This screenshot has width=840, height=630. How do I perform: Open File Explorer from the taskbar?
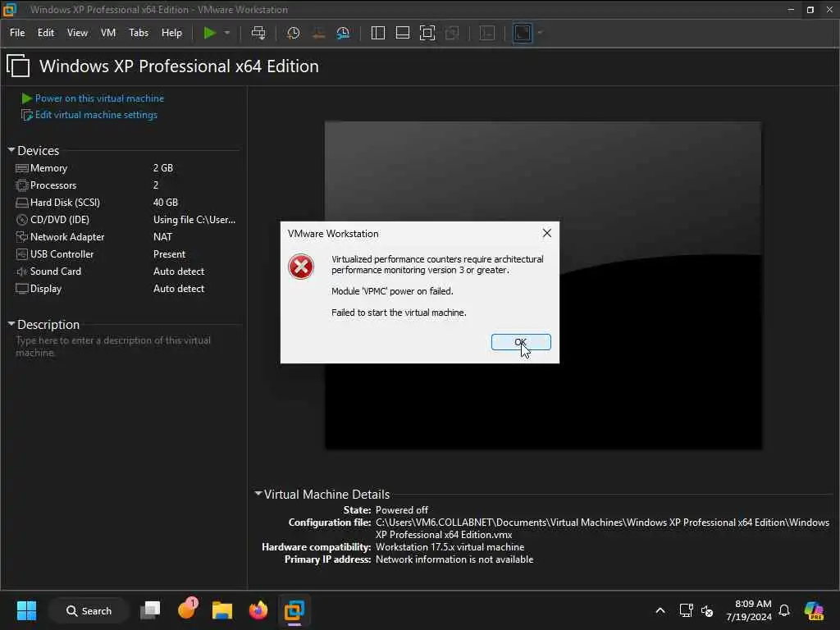(221, 610)
